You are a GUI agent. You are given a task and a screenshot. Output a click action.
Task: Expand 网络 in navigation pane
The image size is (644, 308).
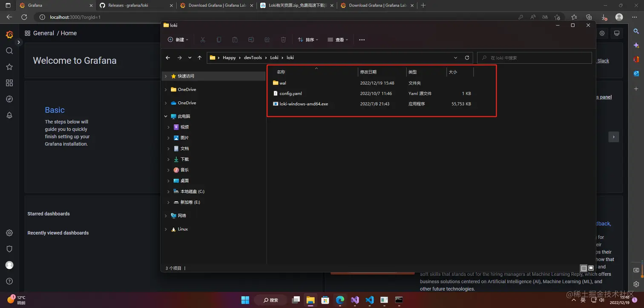[x=166, y=216]
